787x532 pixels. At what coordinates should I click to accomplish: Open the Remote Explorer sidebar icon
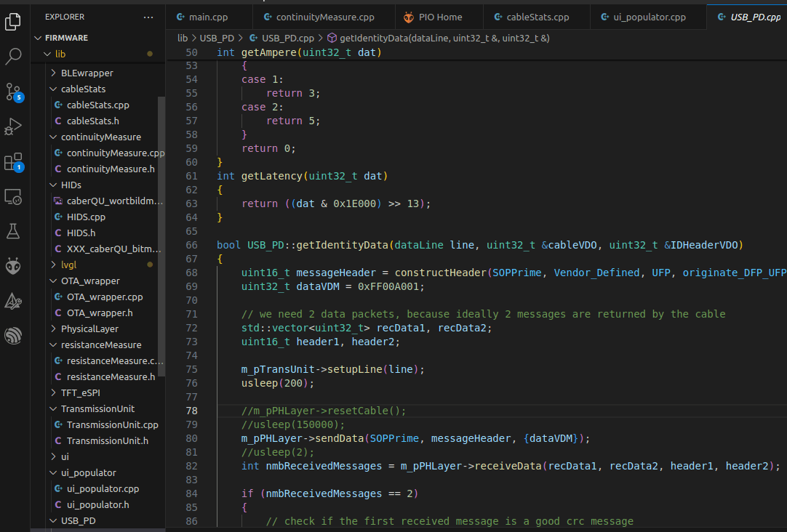pyautogui.click(x=13, y=196)
